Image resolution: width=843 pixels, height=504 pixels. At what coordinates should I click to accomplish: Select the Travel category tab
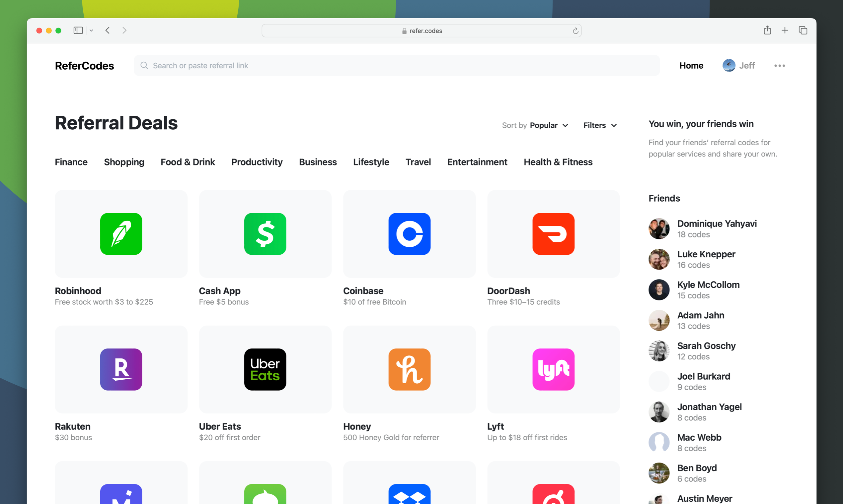coord(418,162)
